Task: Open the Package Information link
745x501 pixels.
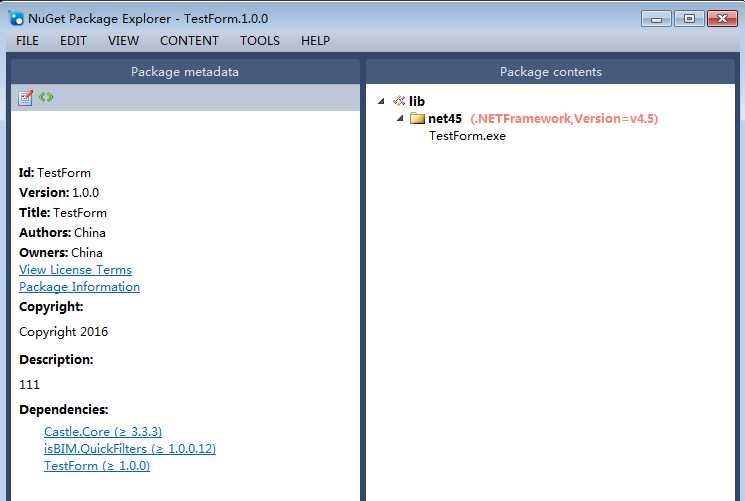Action: [x=79, y=287]
